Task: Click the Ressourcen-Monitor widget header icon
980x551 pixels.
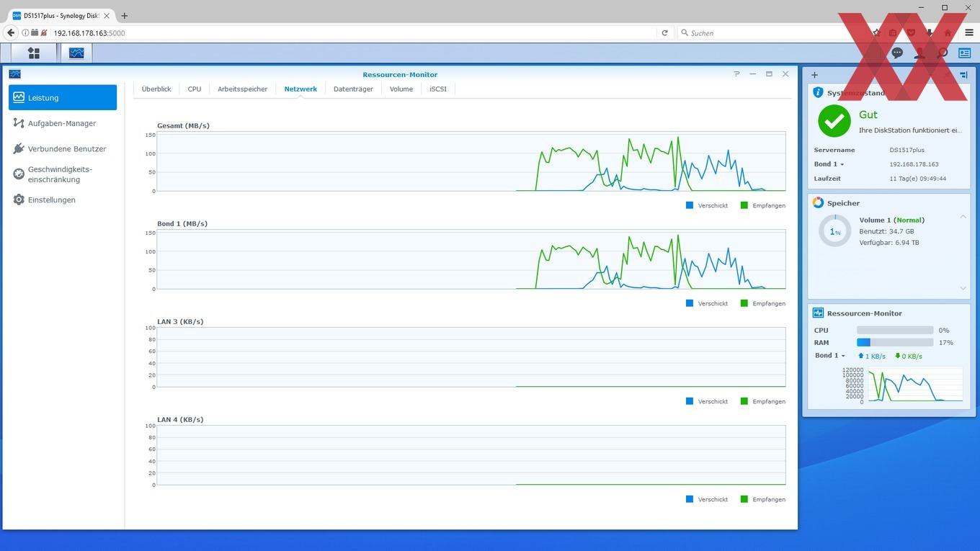Action: [x=818, y=313]
